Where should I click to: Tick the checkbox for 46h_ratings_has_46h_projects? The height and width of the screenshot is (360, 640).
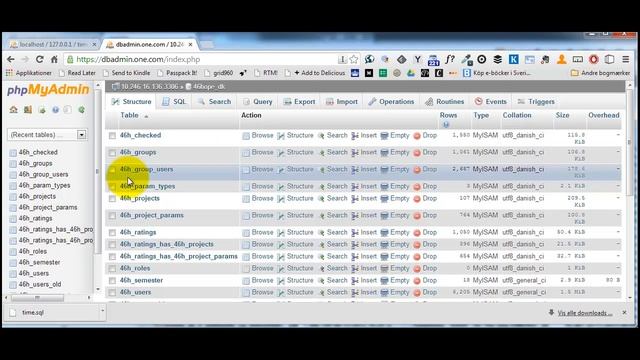click(112, 244)
